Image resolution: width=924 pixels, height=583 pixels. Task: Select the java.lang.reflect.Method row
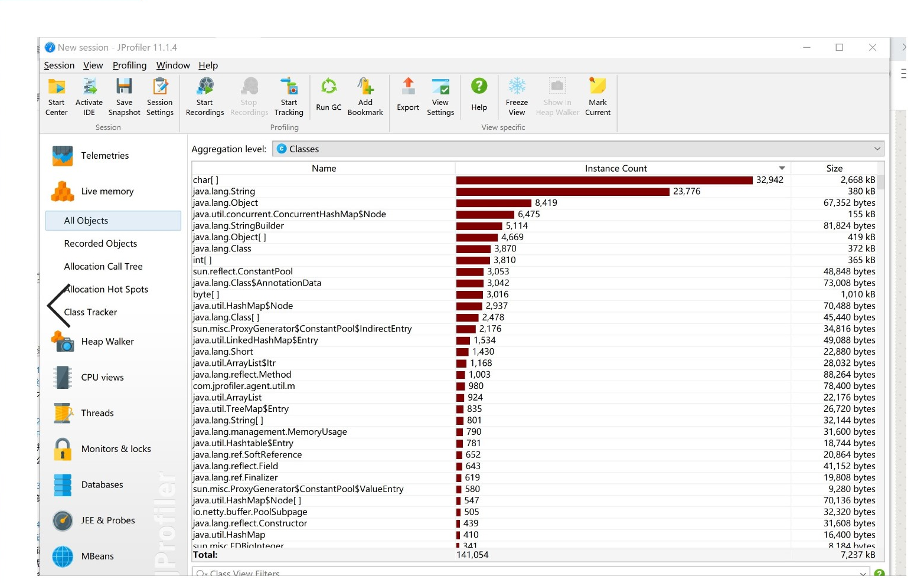pos(534,375)
